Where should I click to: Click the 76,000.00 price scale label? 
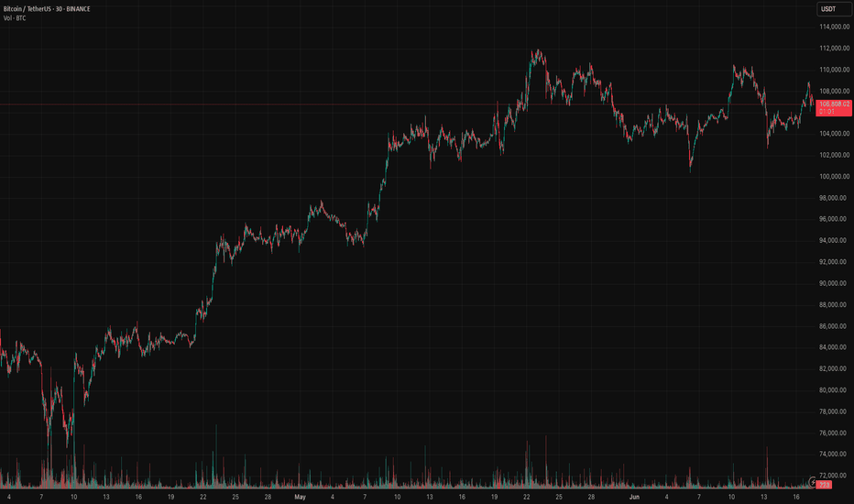coord(834,433)
